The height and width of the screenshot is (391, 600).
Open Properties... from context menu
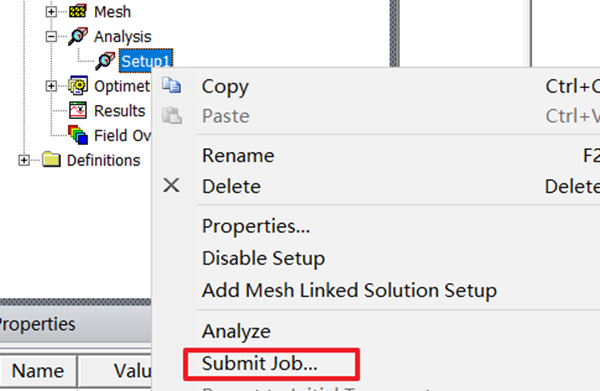256,226
